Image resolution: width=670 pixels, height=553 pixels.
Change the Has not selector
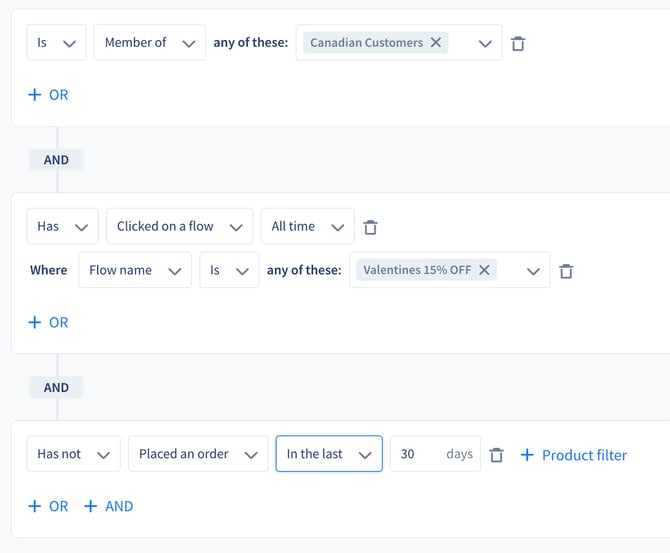[x=73, y=454]
